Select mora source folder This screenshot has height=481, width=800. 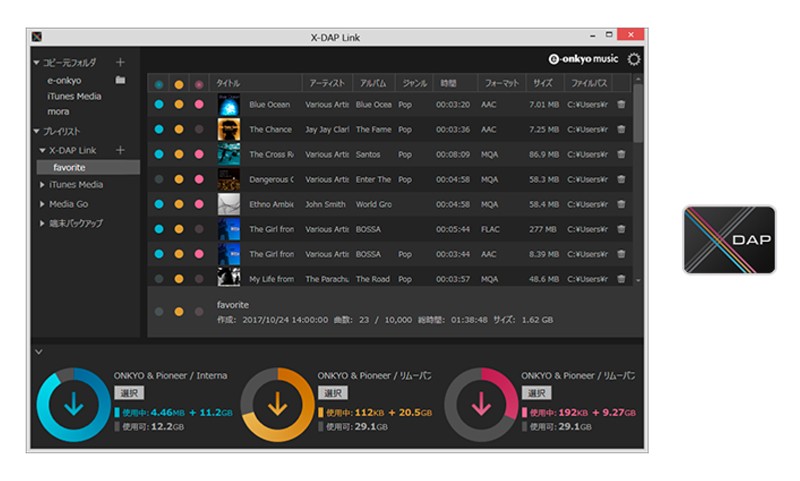pyautogui.click(x=58, y=112)
